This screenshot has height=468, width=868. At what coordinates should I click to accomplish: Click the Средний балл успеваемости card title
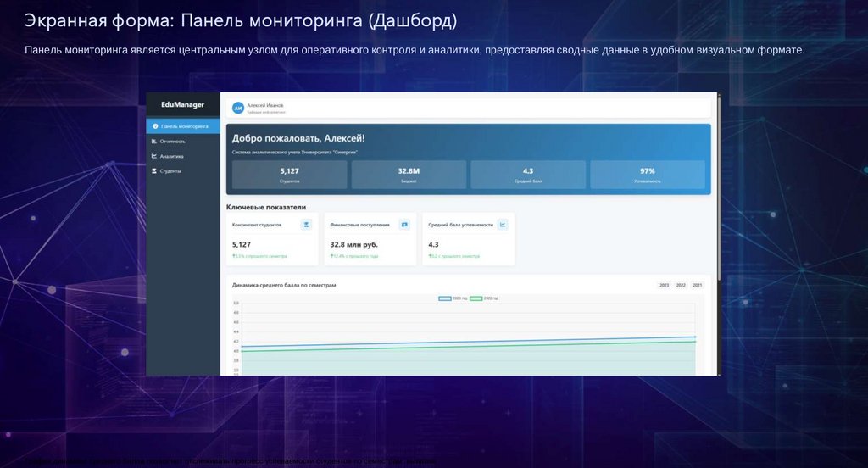pos(460,225)
